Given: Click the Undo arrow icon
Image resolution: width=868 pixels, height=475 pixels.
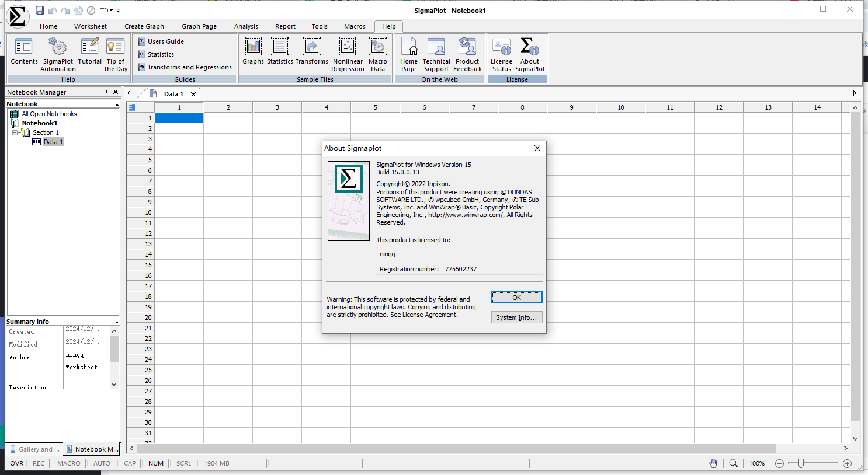Looking at the screenshot, I should (53, 11).
